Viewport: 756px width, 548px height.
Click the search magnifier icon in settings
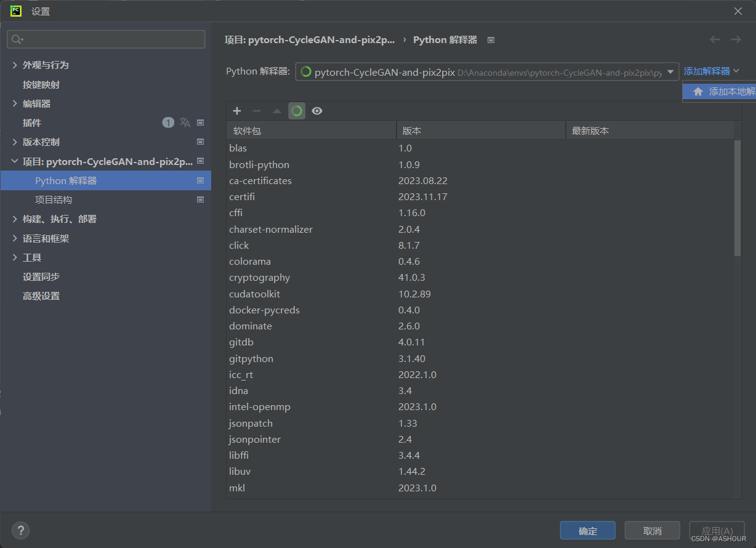coord(17,39)
